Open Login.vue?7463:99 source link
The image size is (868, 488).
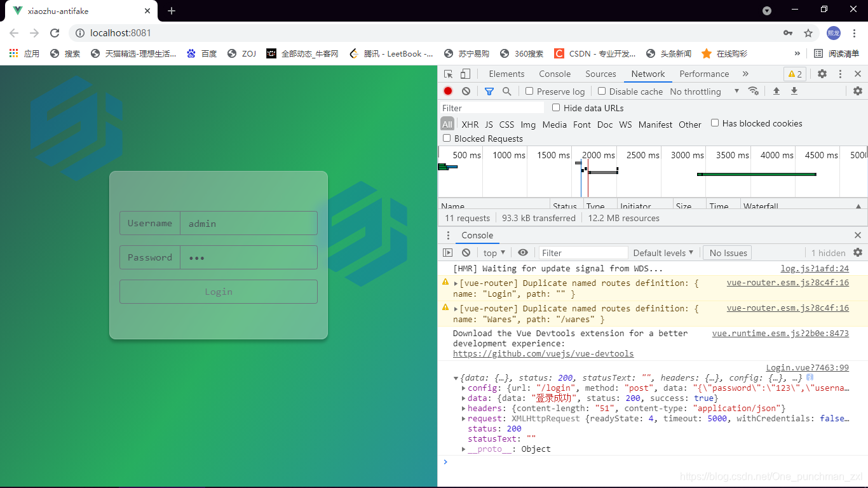[807, 367]
